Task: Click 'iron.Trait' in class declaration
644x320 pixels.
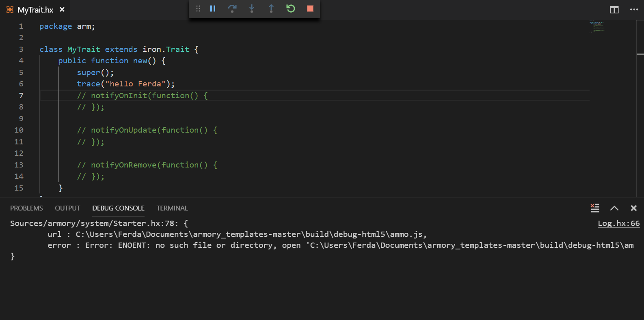Action: [166, 49]
